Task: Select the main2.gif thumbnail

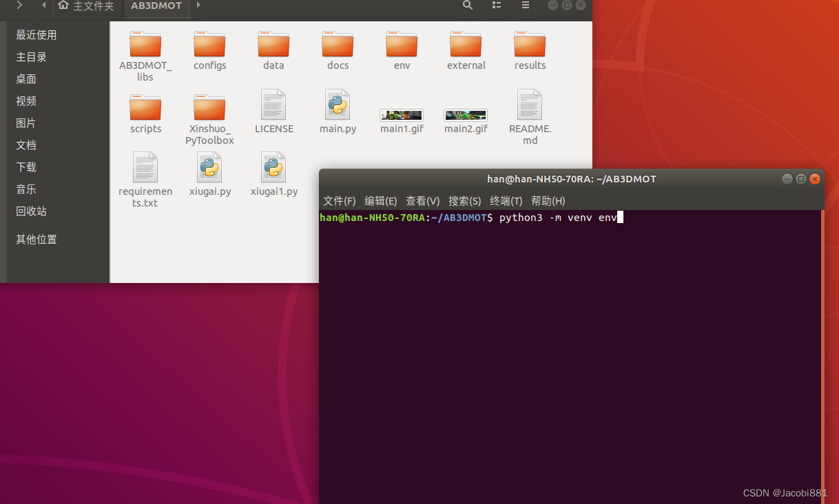Action: [x=466, y=115]
